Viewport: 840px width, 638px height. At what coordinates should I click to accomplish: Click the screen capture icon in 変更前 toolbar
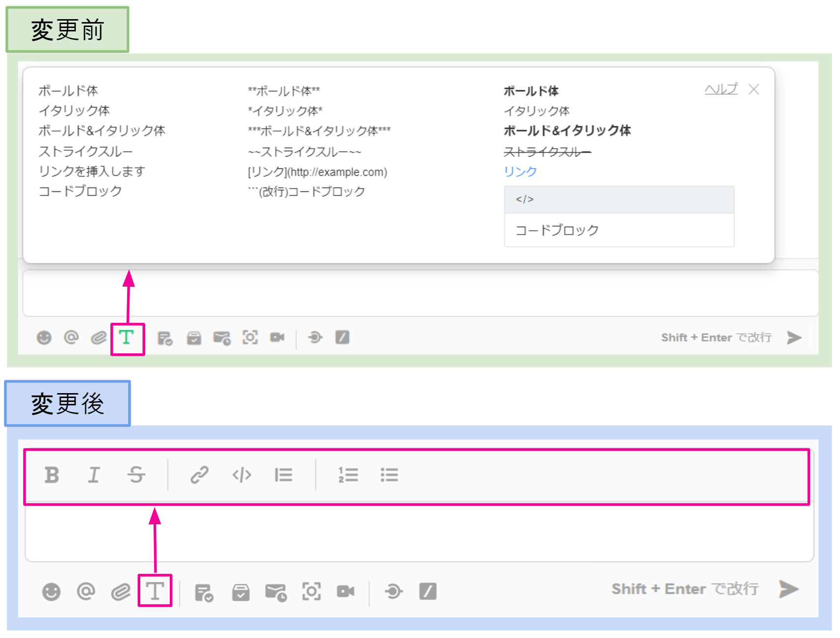[x=250, y=338]
